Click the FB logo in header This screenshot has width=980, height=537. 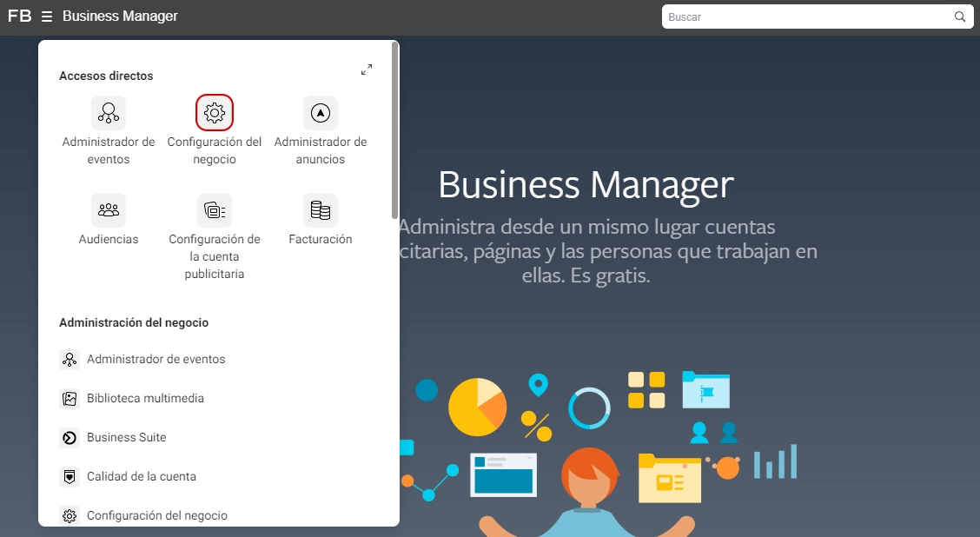click(x=19, y=17)
